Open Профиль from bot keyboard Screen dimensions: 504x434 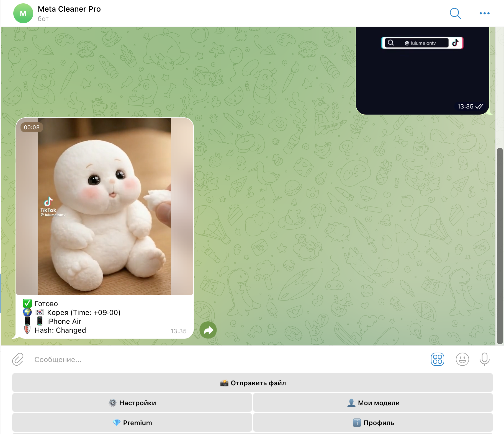pyautogui.click(x=373, y=423)
